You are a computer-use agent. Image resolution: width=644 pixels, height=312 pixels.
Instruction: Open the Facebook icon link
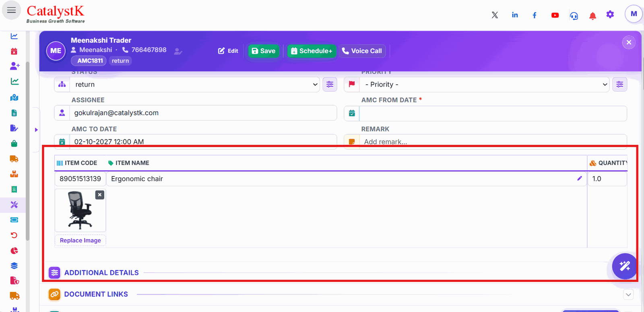click(535, 15)
